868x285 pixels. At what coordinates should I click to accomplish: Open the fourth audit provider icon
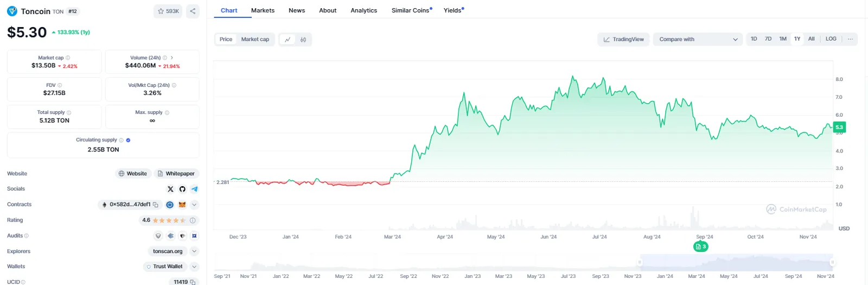pyautogui.click(x=194, y=236)
